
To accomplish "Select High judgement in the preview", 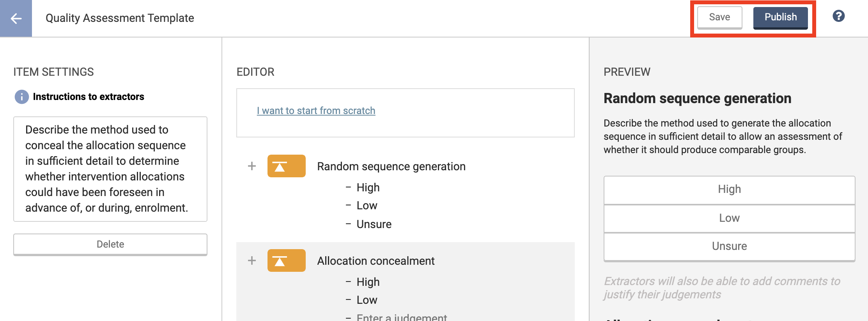I will [729, 190].
